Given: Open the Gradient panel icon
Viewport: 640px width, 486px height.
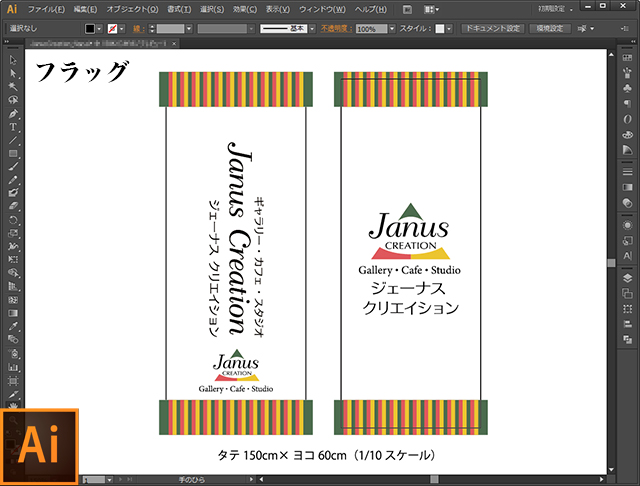Looking at the screenshot, I should [627, 187].
